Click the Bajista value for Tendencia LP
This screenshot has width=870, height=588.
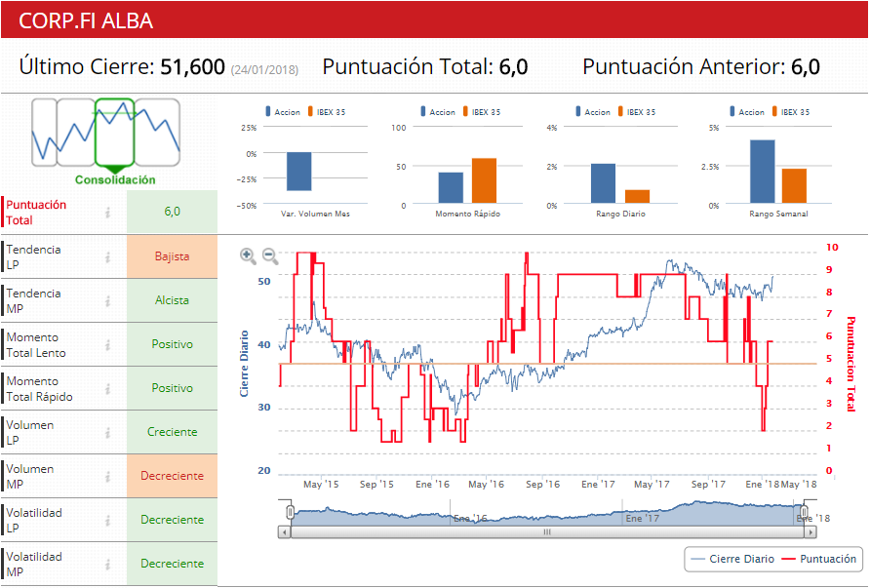tap(172, 256)
